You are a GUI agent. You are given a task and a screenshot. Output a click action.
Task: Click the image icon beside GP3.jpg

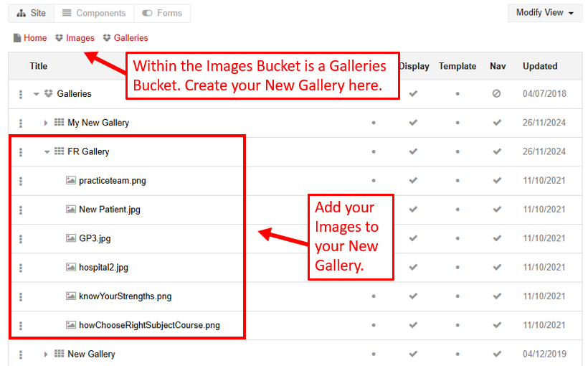(71, 238)
